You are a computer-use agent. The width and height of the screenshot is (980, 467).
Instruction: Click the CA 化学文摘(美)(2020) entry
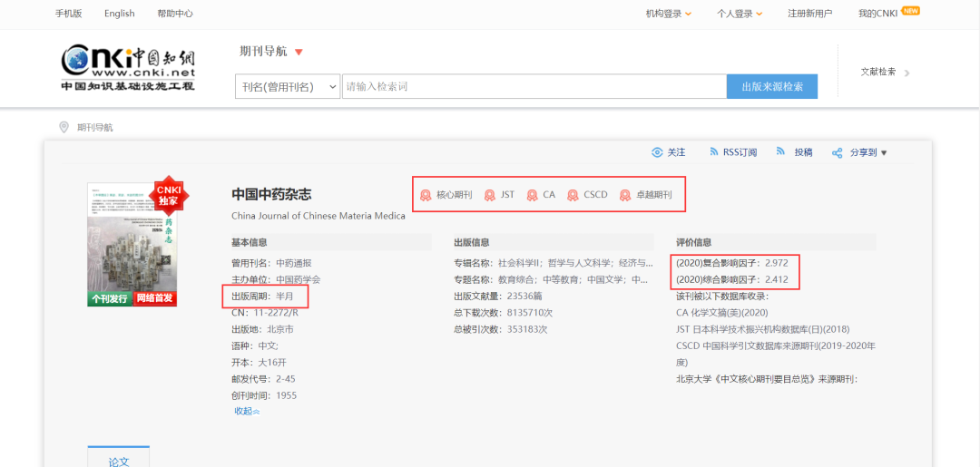click(722, 313)
